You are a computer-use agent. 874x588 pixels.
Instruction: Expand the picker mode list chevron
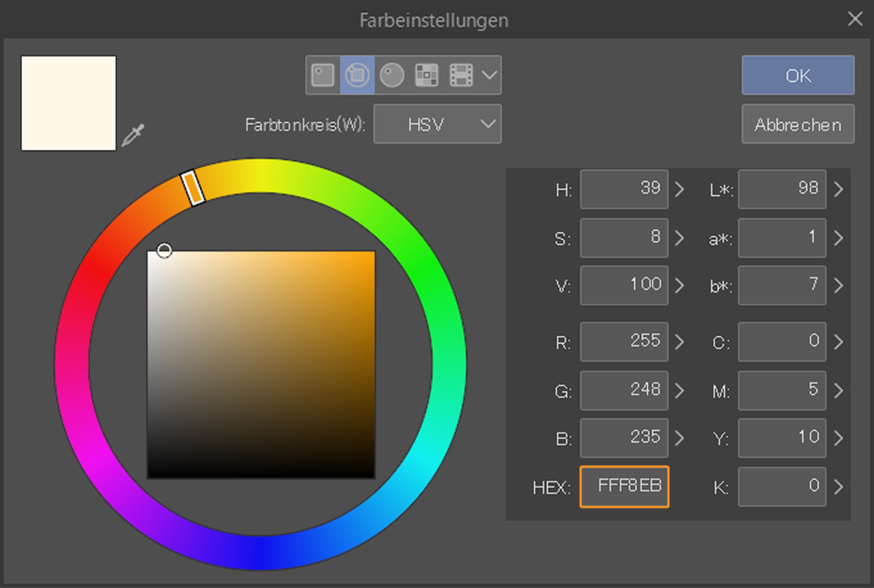(x=490, y=75)
